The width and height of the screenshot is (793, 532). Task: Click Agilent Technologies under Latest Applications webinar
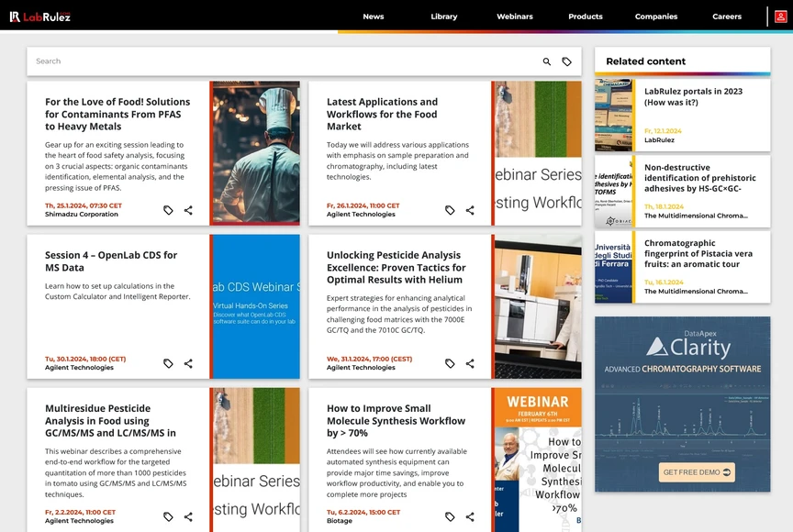coord(361,215)
